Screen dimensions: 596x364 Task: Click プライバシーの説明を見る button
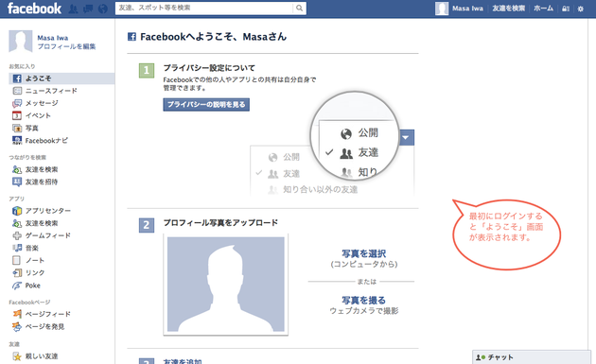click(206, 105)
